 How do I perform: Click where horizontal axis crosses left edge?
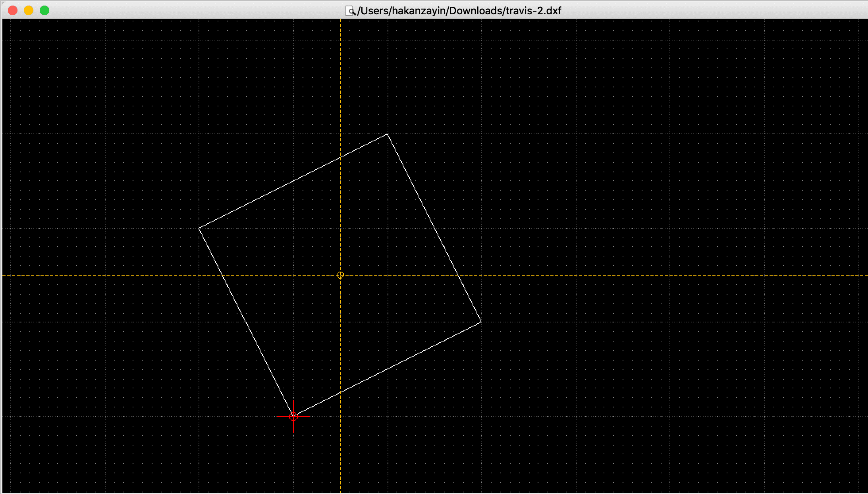[222, 275]
